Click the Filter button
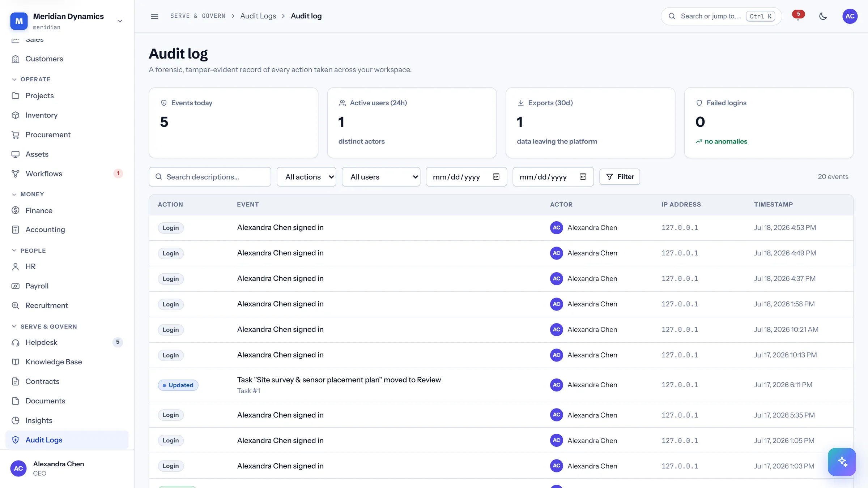Image resolution: width=868 pixels, height=488 pixels. [620, 177]
